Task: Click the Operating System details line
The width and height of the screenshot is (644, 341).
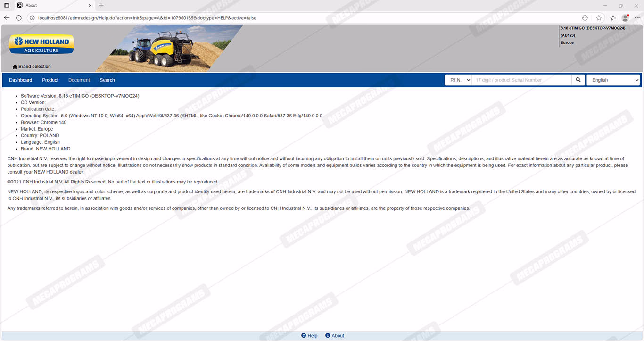Action: [172, 116]
